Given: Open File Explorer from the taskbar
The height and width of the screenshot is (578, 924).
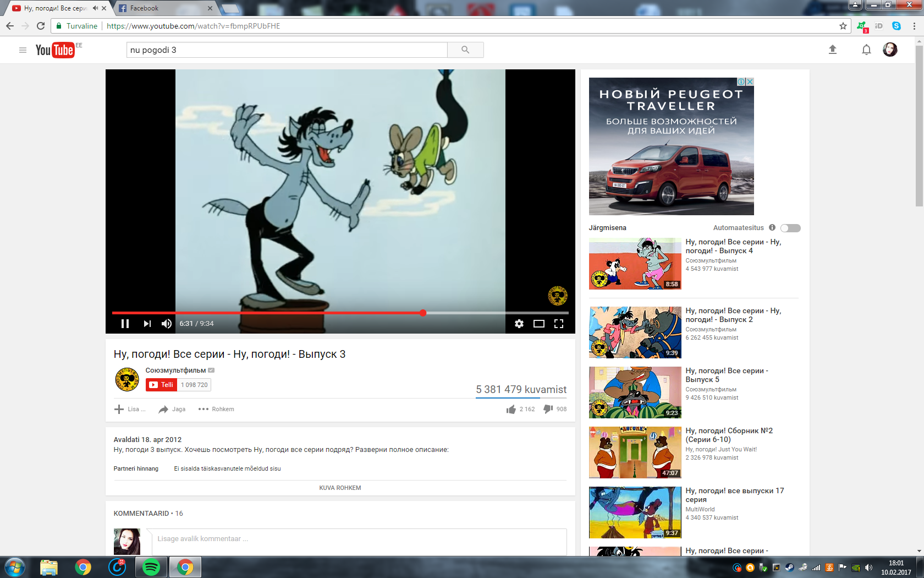Looking at the screenshot, I should click(49, 567).
